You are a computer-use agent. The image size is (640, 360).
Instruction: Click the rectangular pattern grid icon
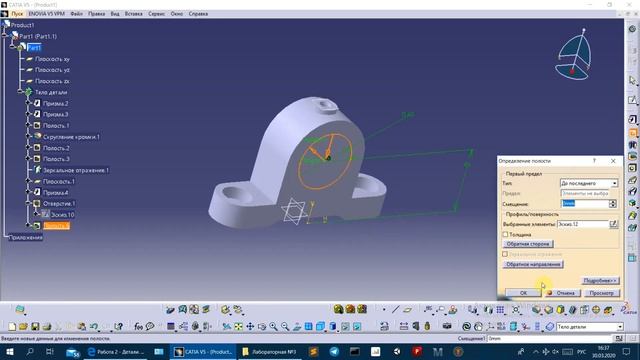click(x=500, y=310)
